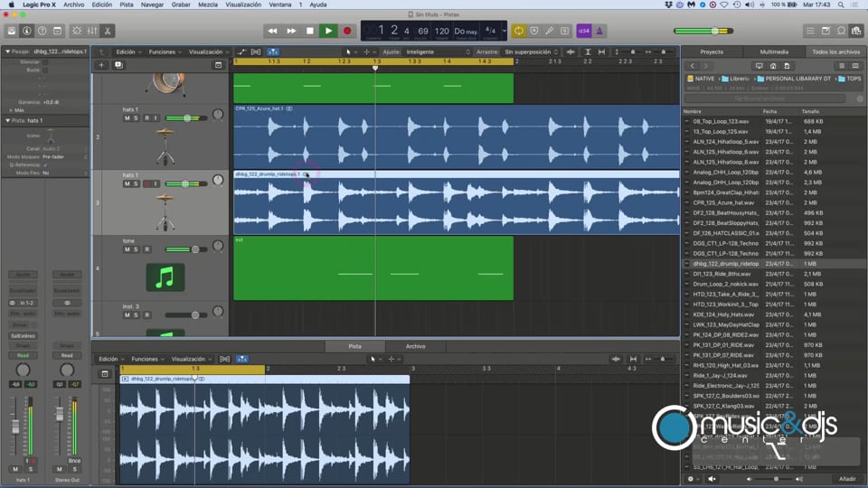Image resolution: width=868 pixels, height=488 pixels.
Task: Show the Smart Controls icon
Action: coord(77,31)
